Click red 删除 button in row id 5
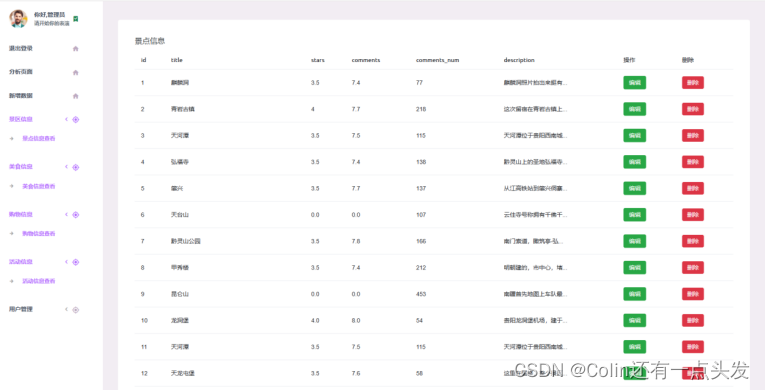This screenshot has height=390, width=765. (693, 188)
